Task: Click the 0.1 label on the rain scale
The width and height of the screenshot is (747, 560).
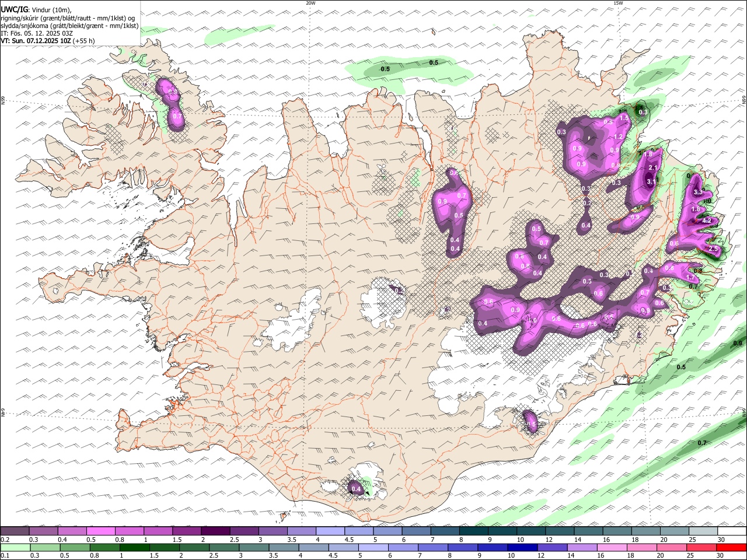Action: pyautogui.click(x=6, y=556)
